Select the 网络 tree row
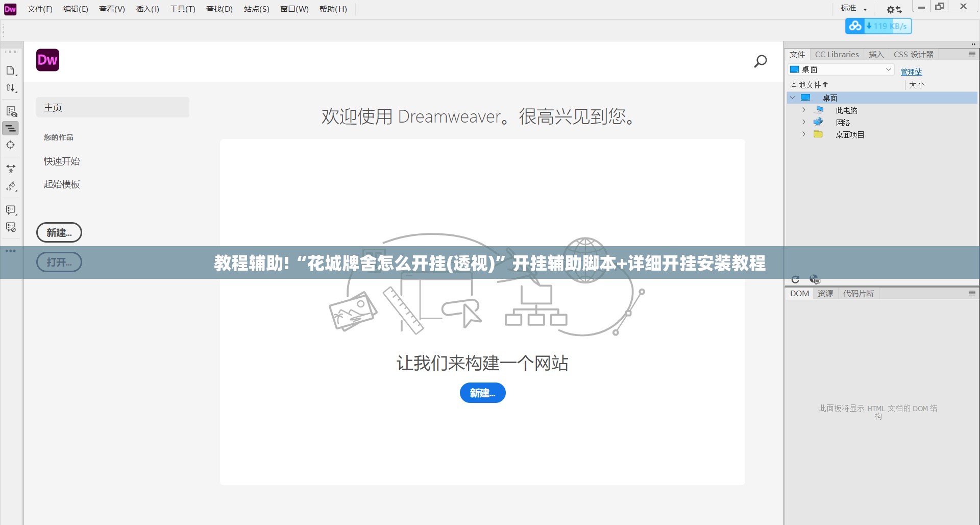Screen dimensions: 980x525 coord(882,122)
